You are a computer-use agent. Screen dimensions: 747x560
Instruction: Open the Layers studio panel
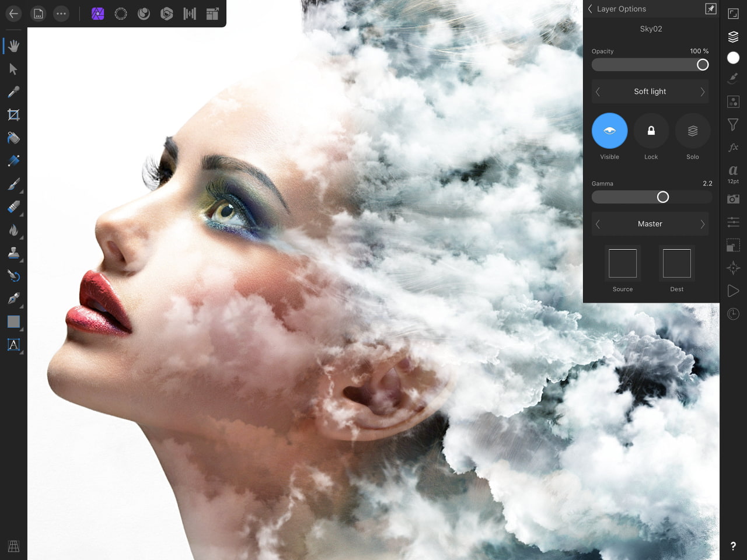(733, 37)
